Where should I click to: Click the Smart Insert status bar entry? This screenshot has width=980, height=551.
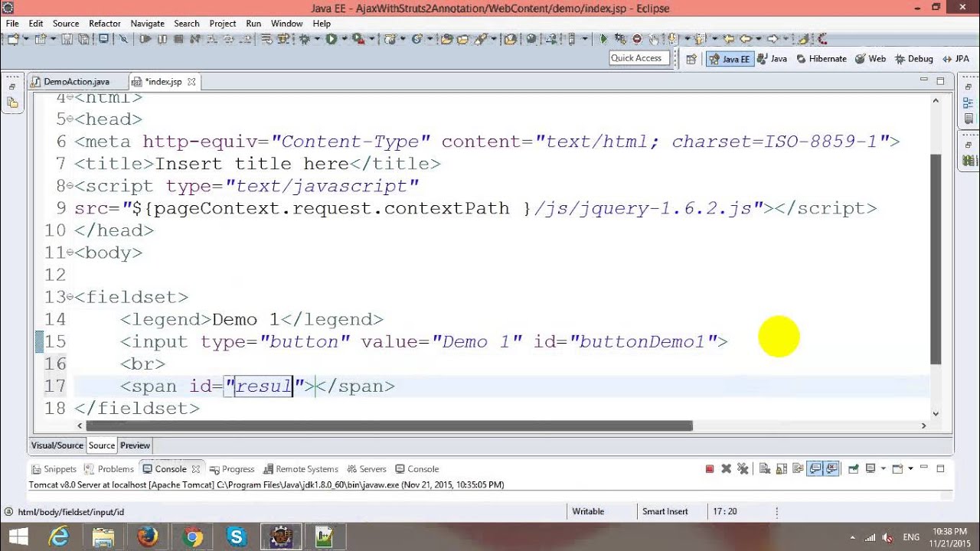pos(665,511)
